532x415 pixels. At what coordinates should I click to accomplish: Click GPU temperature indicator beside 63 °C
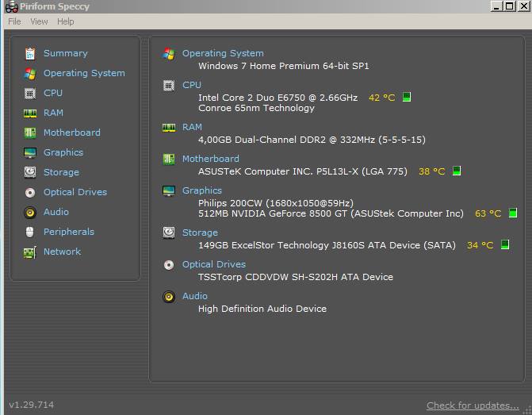pos(513,213)
